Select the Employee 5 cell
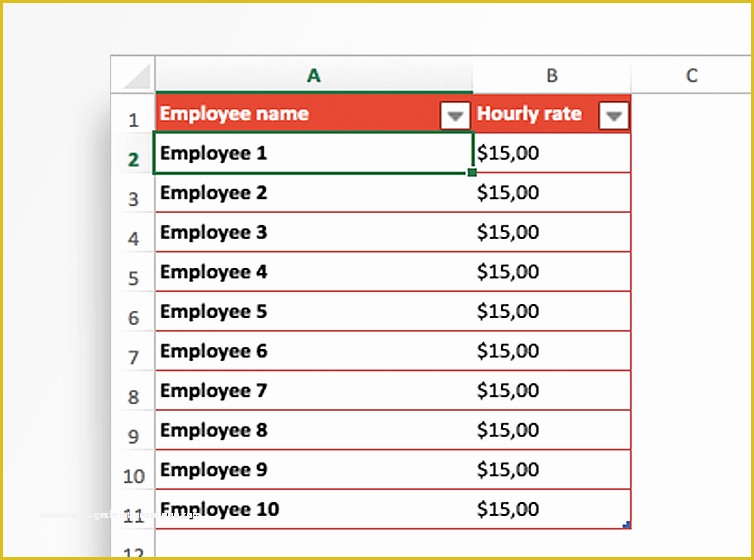754x560 pixels. 314,311
